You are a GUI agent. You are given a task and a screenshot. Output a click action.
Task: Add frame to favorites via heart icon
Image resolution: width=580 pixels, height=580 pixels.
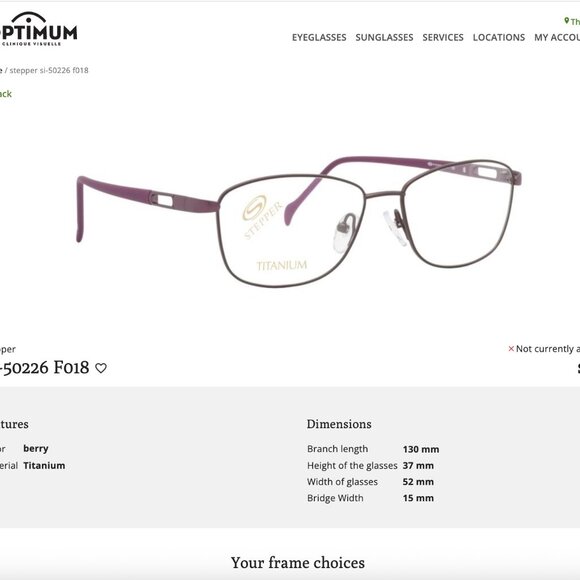click(101, 368)
